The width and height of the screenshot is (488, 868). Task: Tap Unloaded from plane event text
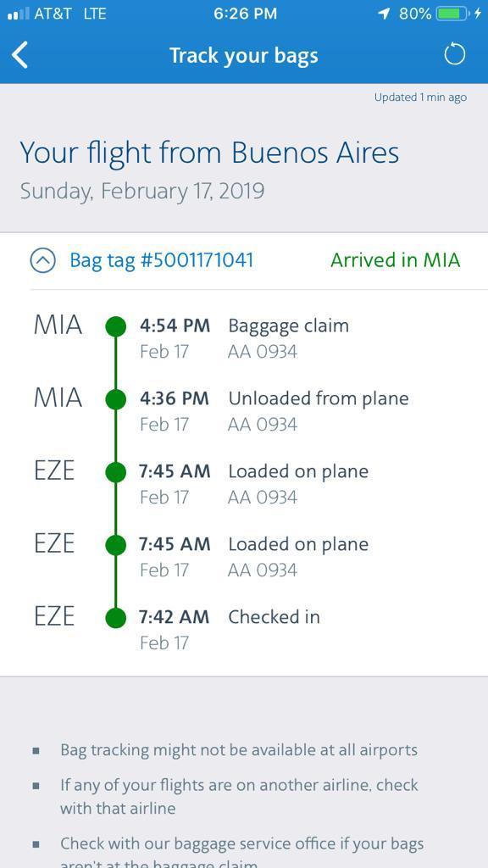[x=319, y=398]
